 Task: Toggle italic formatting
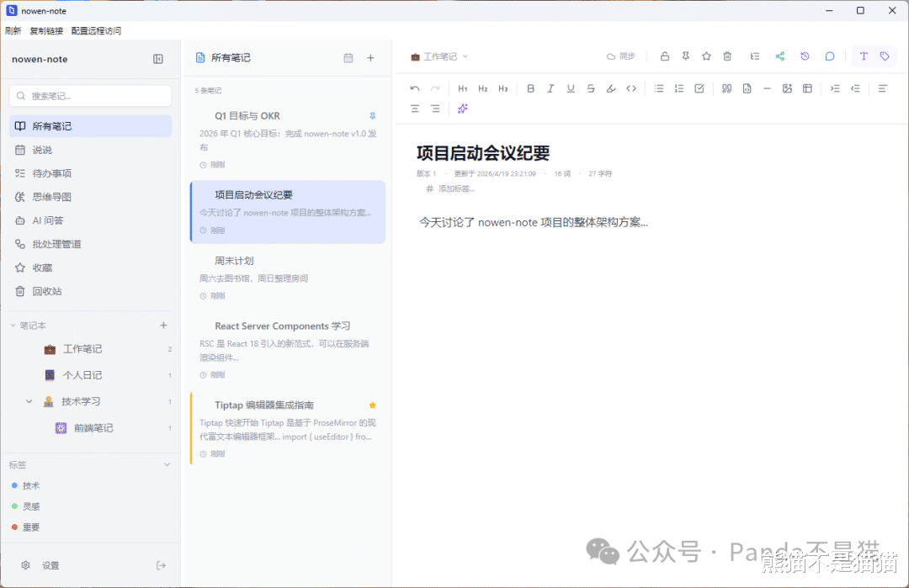550,88
